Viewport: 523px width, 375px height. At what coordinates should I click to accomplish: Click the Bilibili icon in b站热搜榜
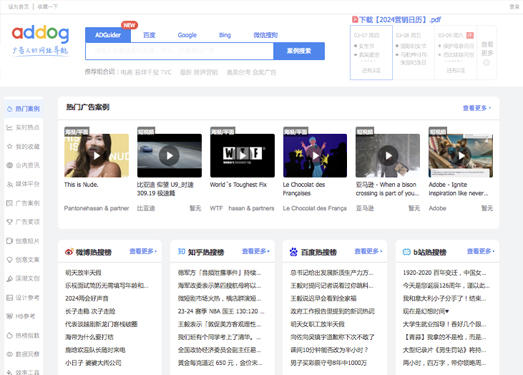[x=407, y=252]
